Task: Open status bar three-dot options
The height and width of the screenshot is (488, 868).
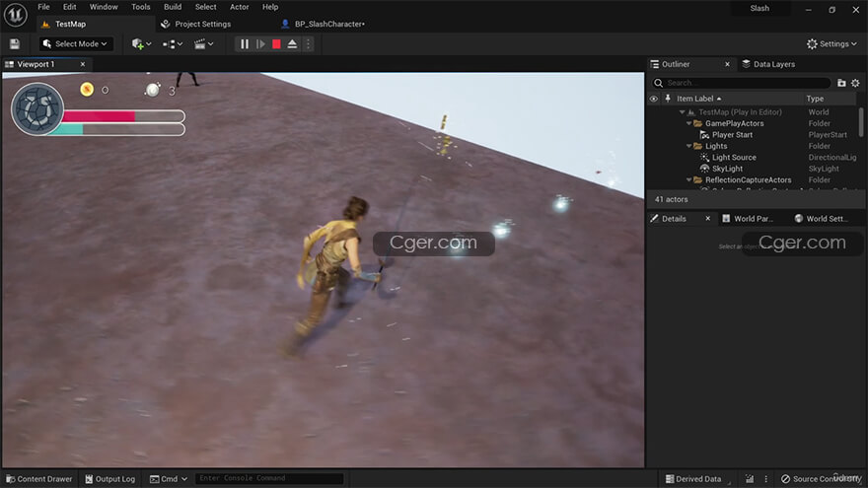Action: [766, 478]
